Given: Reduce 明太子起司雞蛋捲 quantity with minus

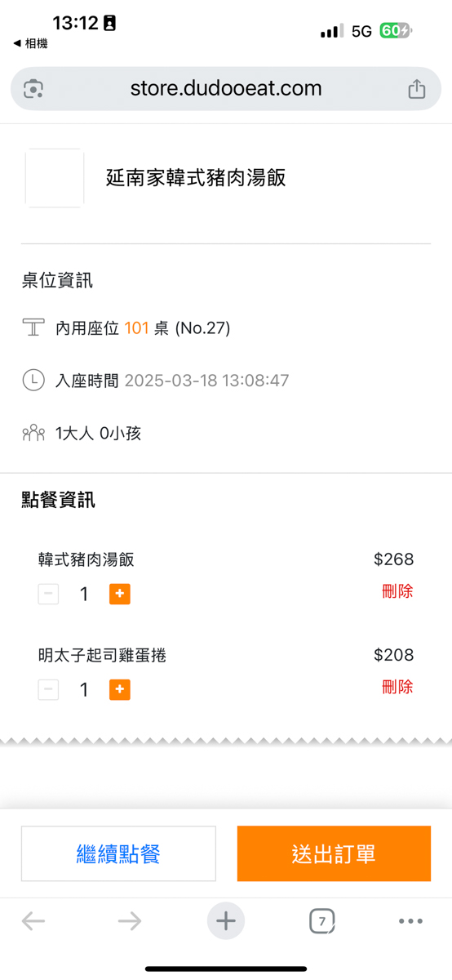Looking at the screenshot, I should pyautogui.click(x=48, y=690).
